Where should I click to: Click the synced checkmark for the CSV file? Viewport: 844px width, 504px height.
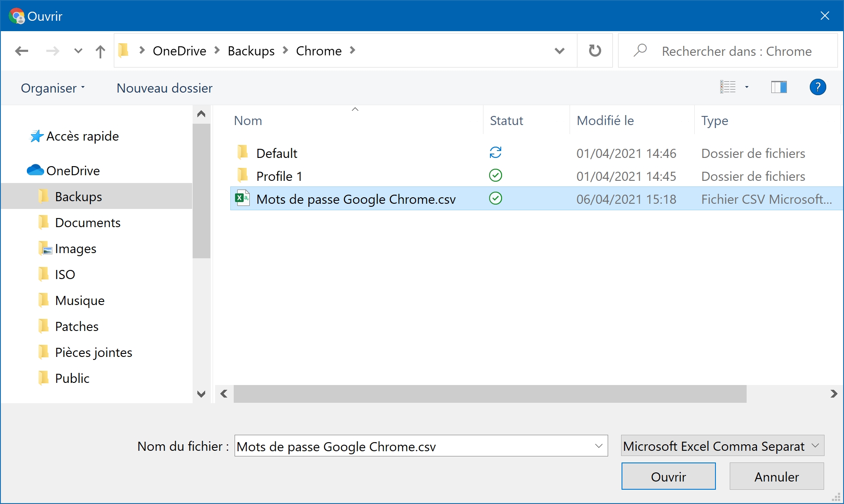click(496, 198)
